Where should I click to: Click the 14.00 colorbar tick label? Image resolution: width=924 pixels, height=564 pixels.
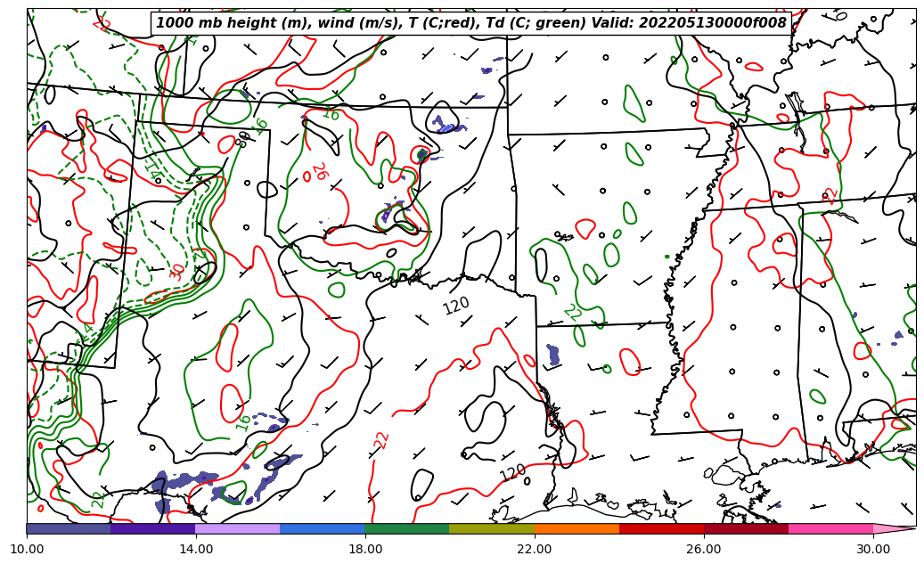[x=196, y=549]
